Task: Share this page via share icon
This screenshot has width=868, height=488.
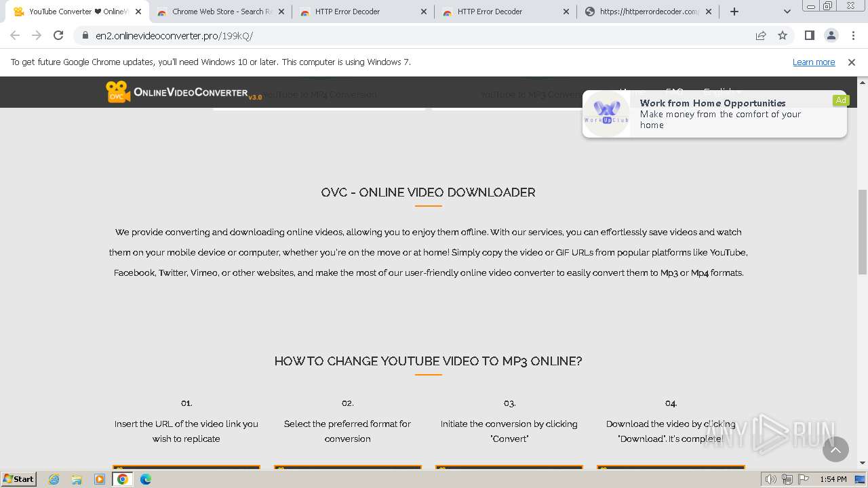Action: pyautogui.click(x=761, y=35)
